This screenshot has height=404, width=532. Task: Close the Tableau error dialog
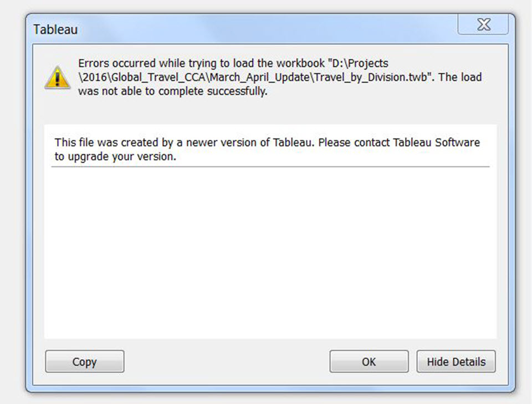483,24
